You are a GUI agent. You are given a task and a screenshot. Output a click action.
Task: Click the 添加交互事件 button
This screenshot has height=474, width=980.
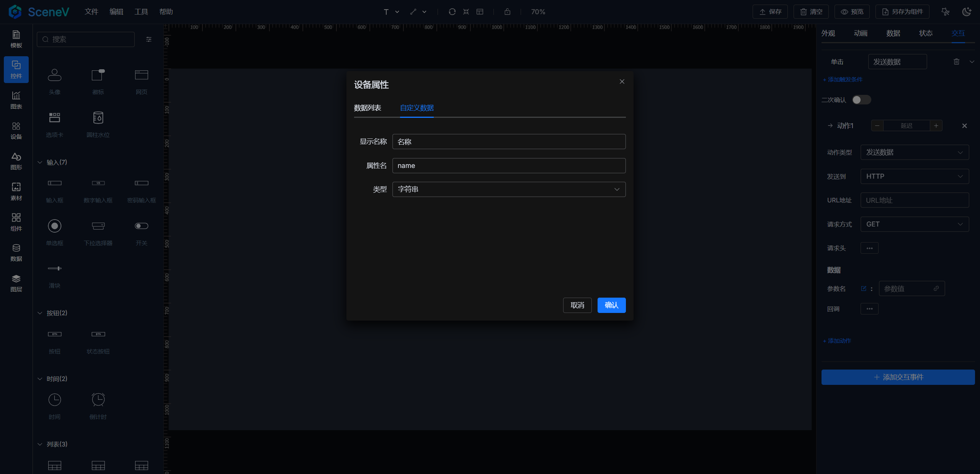coord(898,377)
